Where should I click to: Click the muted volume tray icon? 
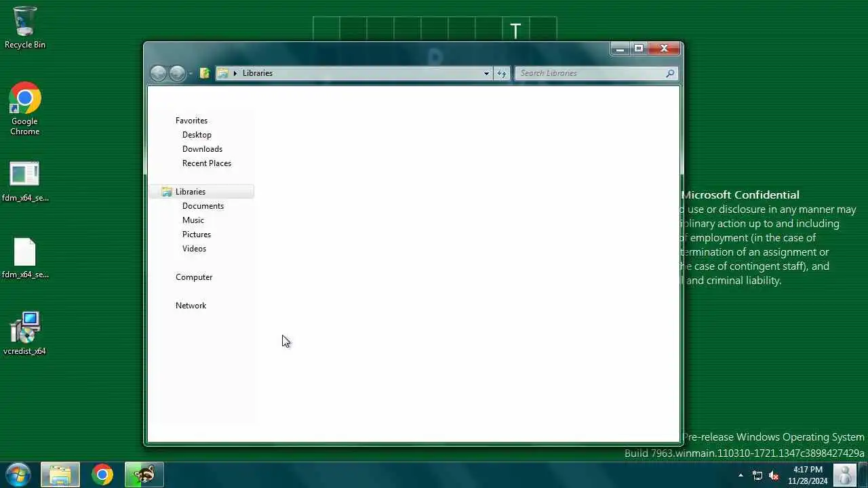click(x=774, y=475)
